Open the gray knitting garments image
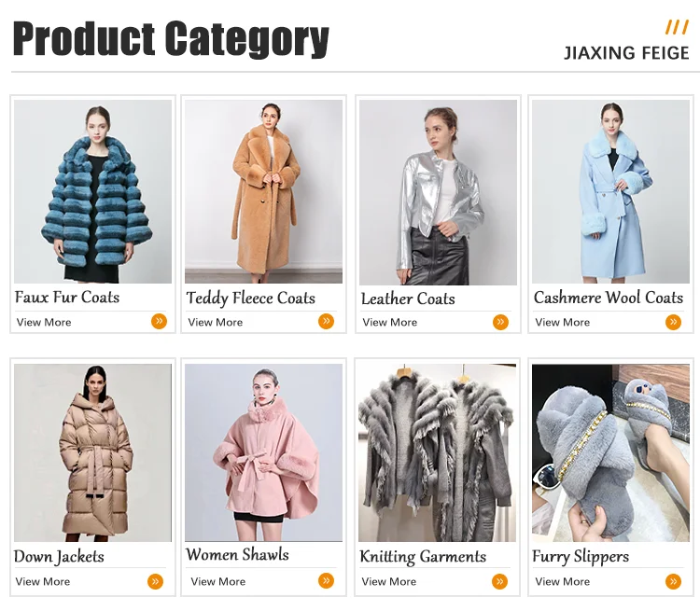Image resolution: width=700 pixels, height=611 pixels. pos(437,452)
